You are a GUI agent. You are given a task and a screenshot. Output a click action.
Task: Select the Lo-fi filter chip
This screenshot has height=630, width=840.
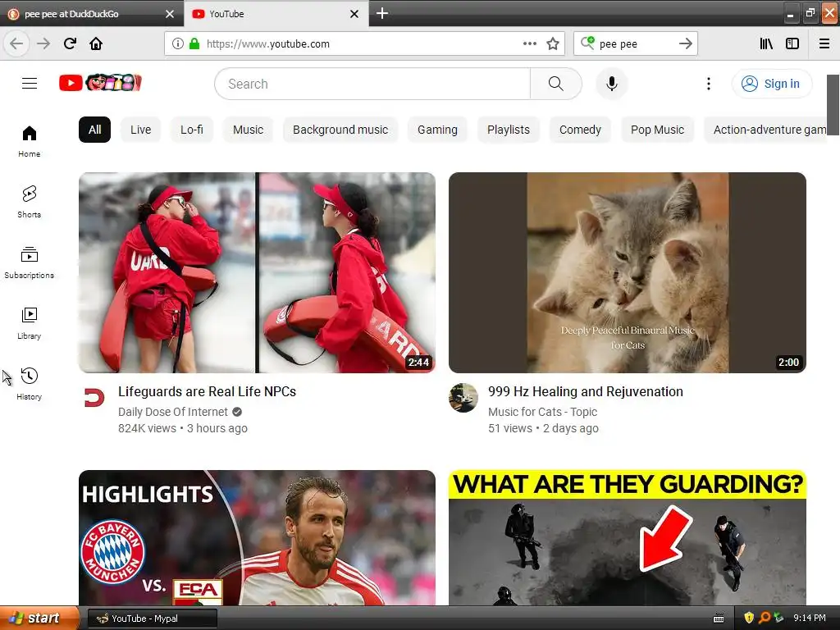pyautogui.click(x=192, y=130)
